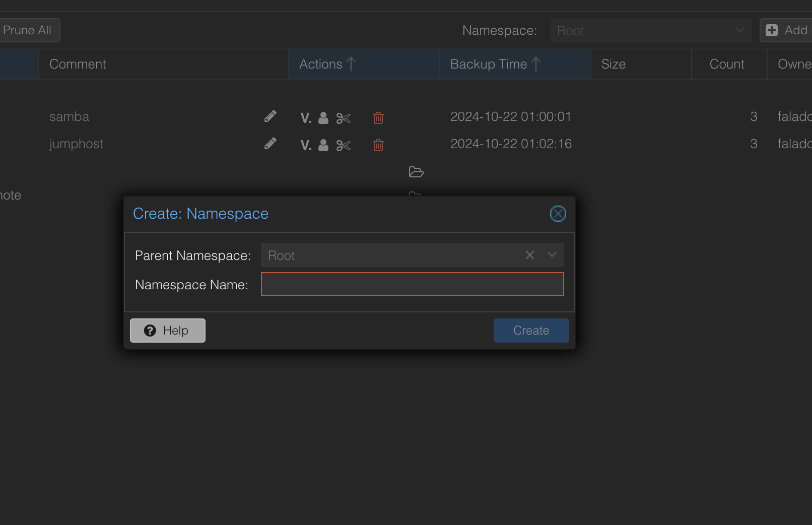The image size is (812, 525).
Task: Sort by Count column header
Action: (729, 64)
